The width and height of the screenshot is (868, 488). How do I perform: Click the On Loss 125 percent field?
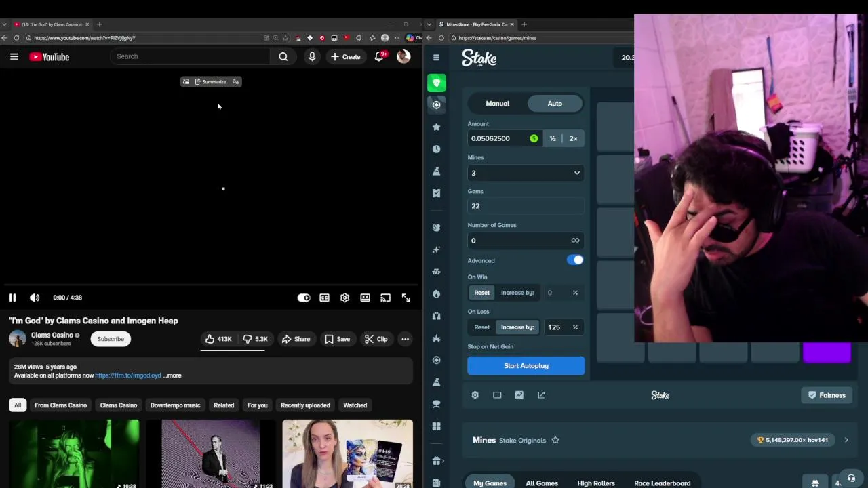tap(563, 327)
